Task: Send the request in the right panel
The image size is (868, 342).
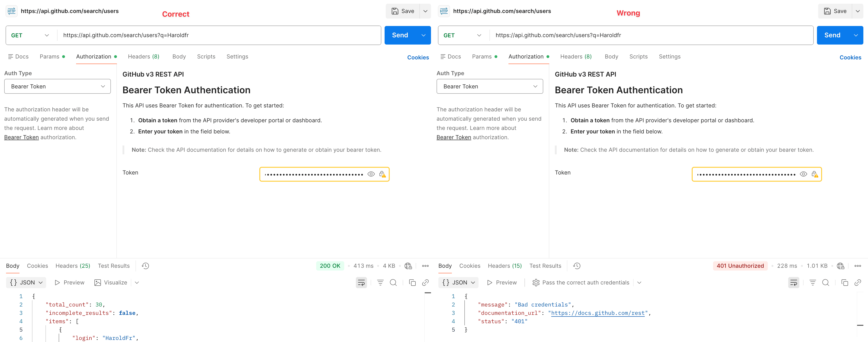Action: click(x=833, y=35)
